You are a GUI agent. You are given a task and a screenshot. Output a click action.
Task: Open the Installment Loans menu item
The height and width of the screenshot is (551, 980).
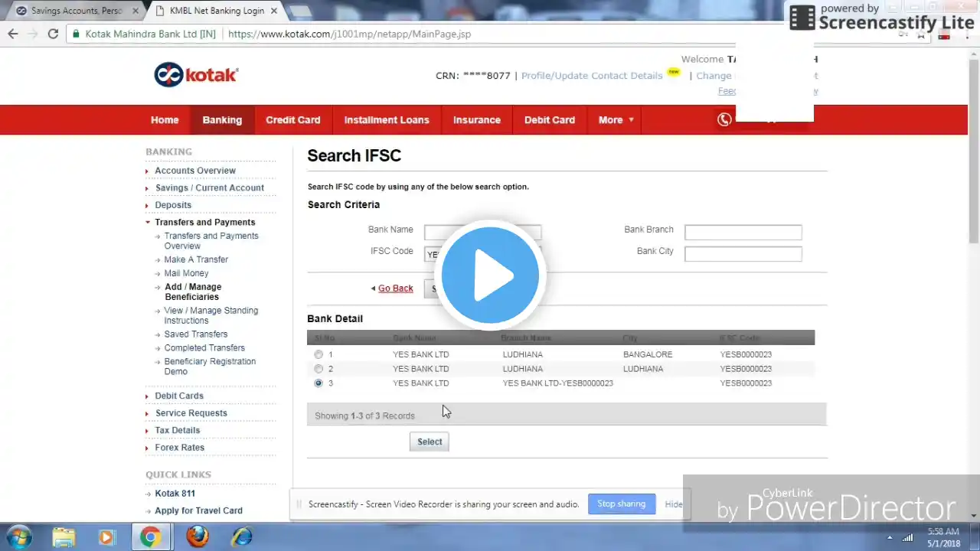coord(387,120)
